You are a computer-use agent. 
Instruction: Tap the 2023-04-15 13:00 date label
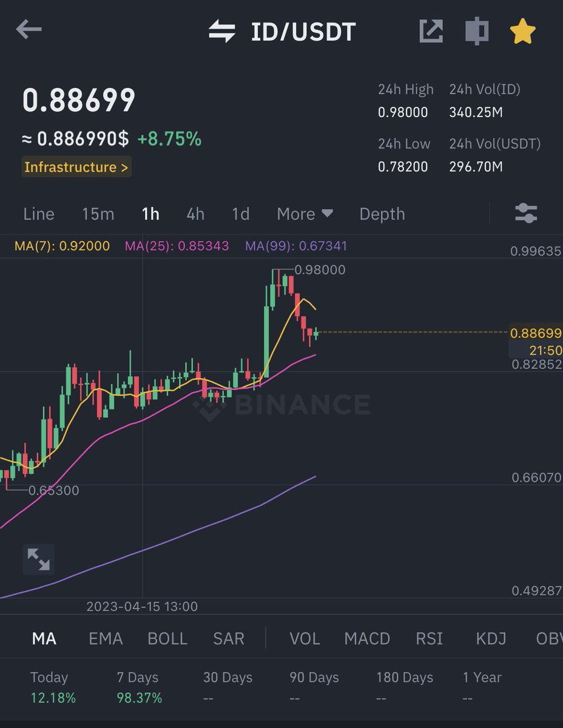point(142,606)
